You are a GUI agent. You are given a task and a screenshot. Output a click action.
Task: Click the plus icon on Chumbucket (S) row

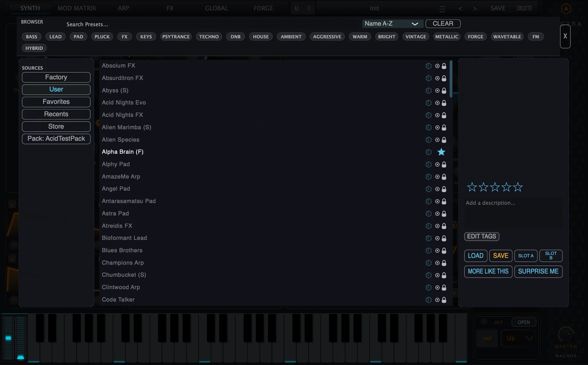[x=437, y=275]
